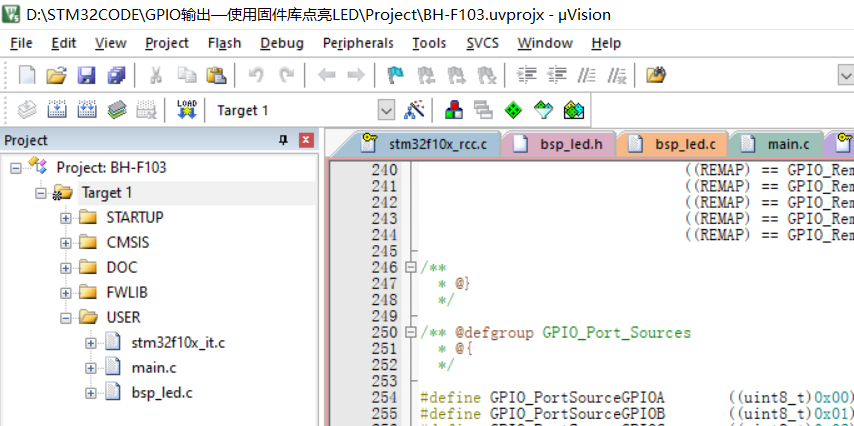Open File Extensions, Books and Environment icon
This screenshot has width=854, height=426.
click(454, 110)
